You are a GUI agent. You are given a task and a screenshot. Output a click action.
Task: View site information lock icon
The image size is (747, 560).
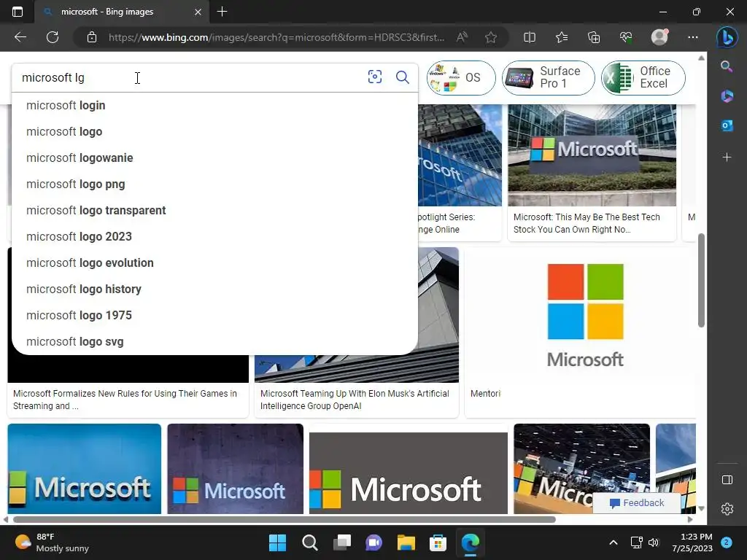point(91,37)
